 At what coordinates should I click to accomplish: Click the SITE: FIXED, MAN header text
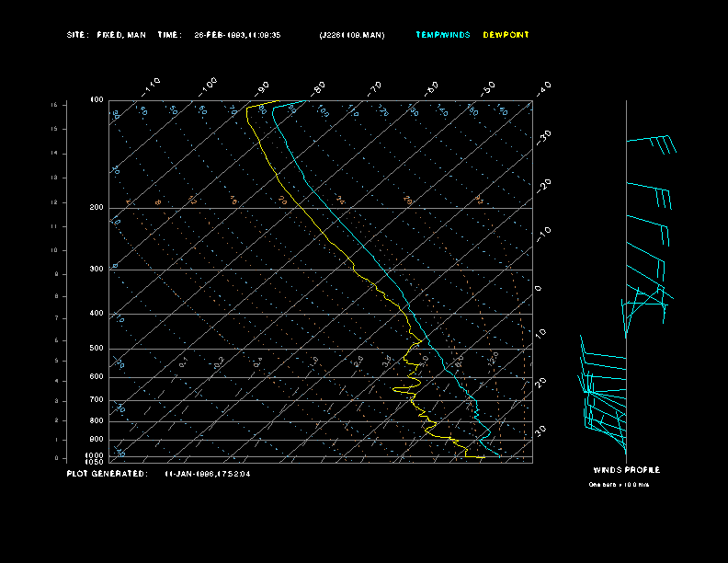pos(106,35)
